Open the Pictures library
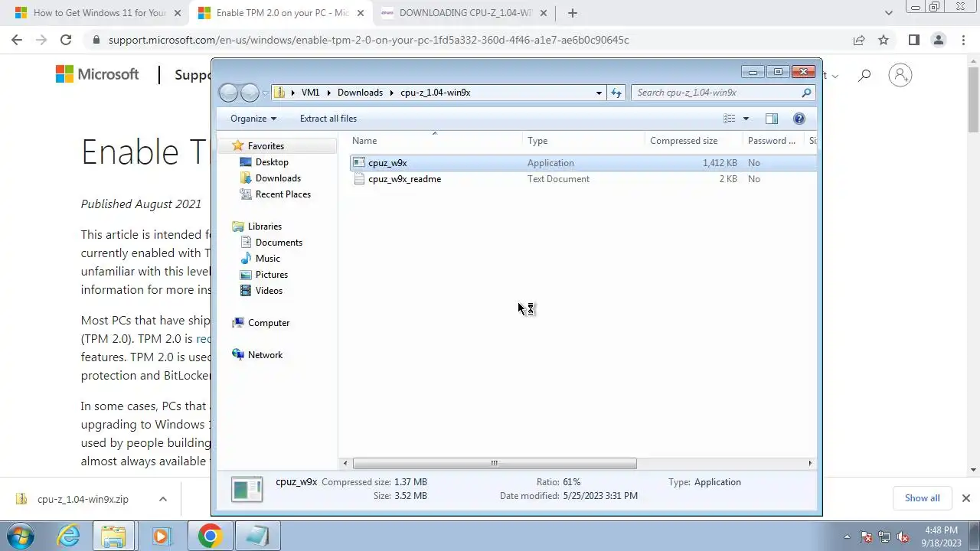 pos(271,275)
